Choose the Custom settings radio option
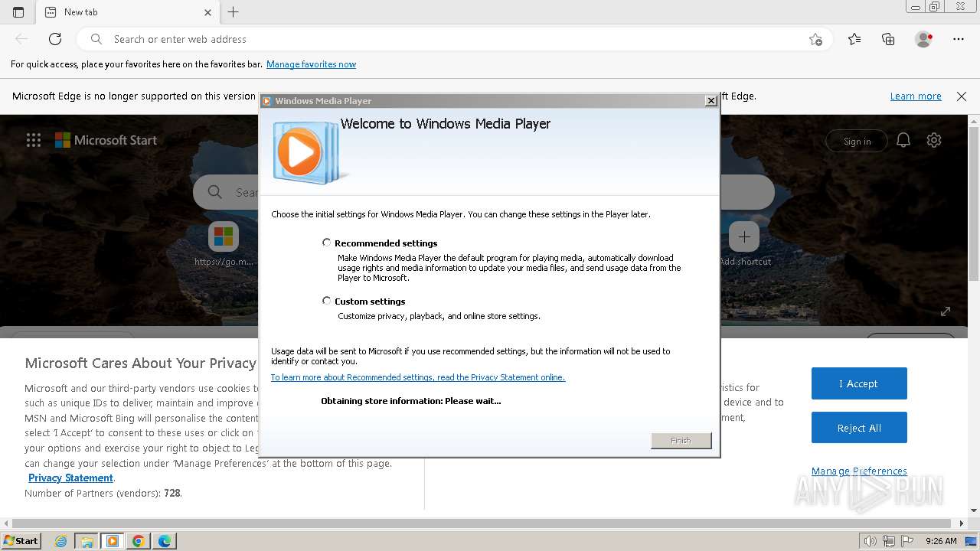This screenshot has height=551, width=980. (x=327, y=301)
